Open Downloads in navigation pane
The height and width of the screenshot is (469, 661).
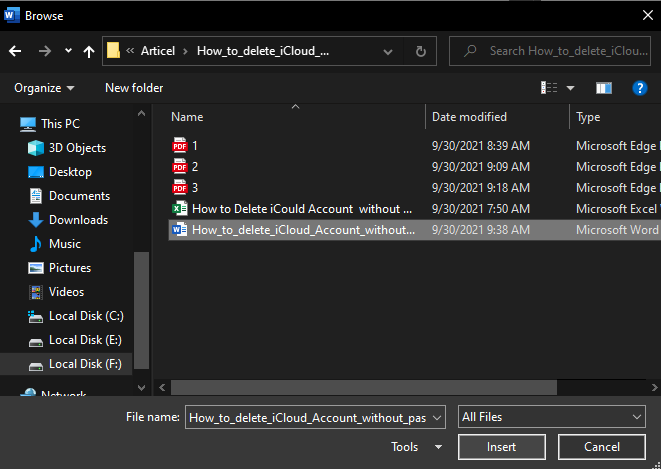point(68,220)
